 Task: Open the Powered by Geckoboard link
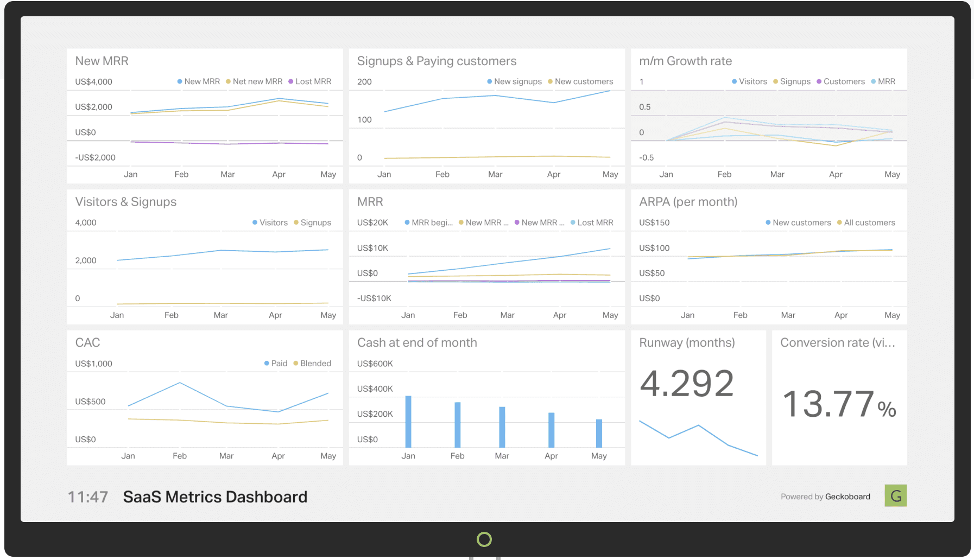[825, 496]
